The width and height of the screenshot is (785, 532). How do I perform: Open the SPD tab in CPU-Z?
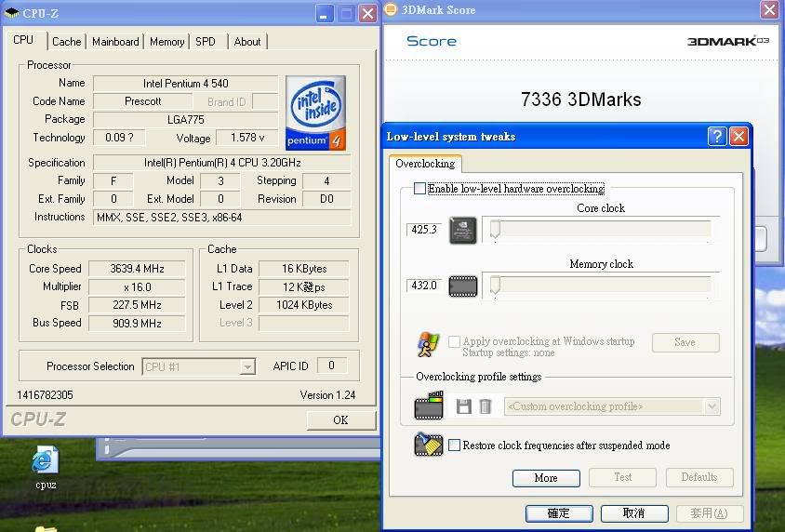tap(206, 42)
